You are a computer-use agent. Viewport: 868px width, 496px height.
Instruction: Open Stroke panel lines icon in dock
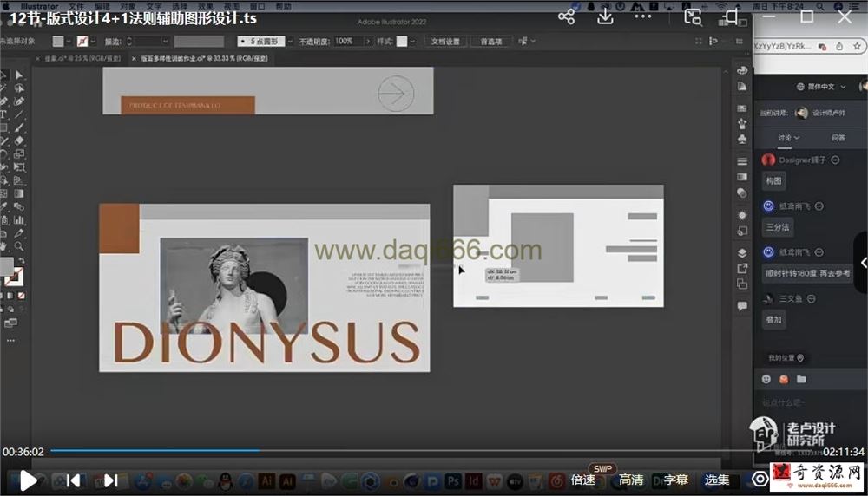(742, 161)
